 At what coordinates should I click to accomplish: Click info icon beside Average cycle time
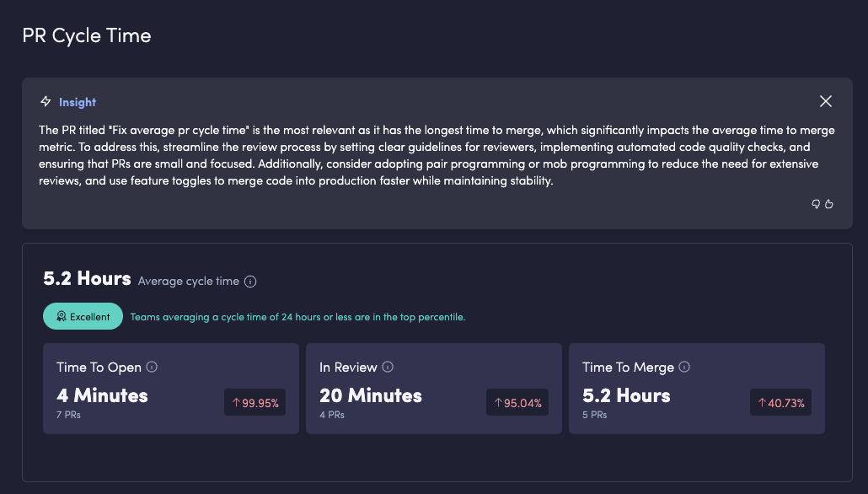point(250,282)
